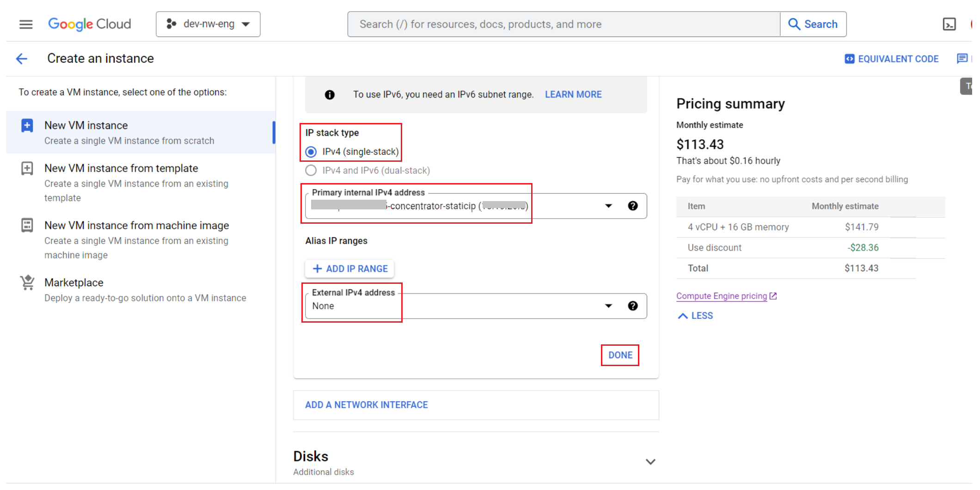Open External IPv4 address dropdown
Viewport: 980px width, 490px height.
coord(608,306)
